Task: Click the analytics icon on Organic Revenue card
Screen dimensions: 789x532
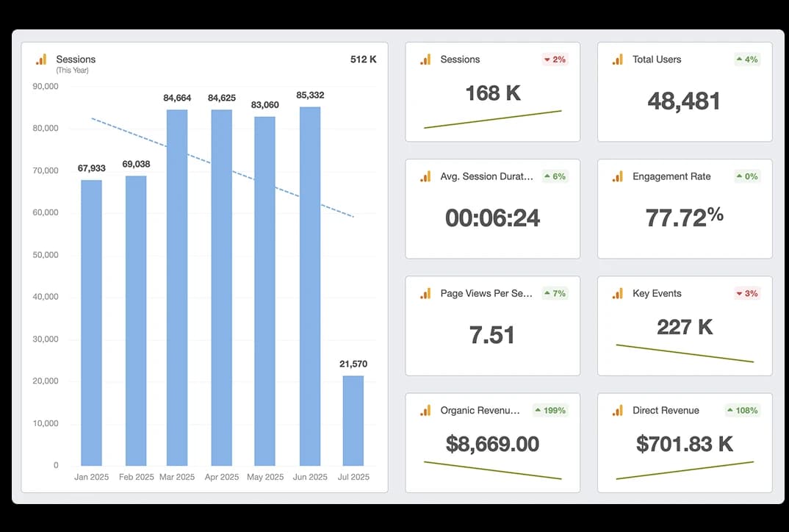Action: pos(425,411)
